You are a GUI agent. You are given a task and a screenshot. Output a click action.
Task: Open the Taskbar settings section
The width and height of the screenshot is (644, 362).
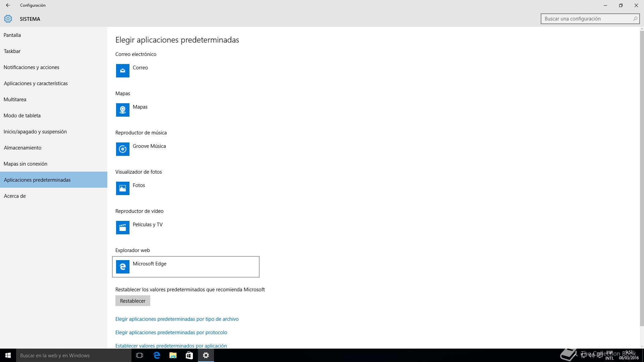(x=54, y=51)
